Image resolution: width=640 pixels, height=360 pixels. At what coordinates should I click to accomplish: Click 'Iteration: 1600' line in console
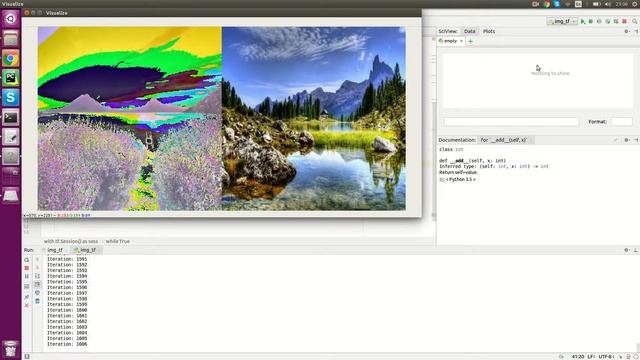pos(67,310)
